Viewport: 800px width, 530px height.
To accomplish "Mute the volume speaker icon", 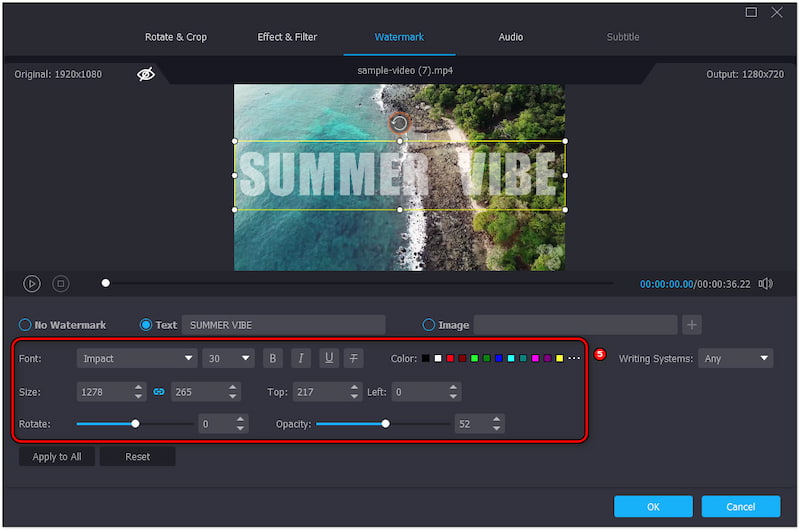I will coord(765,284).
